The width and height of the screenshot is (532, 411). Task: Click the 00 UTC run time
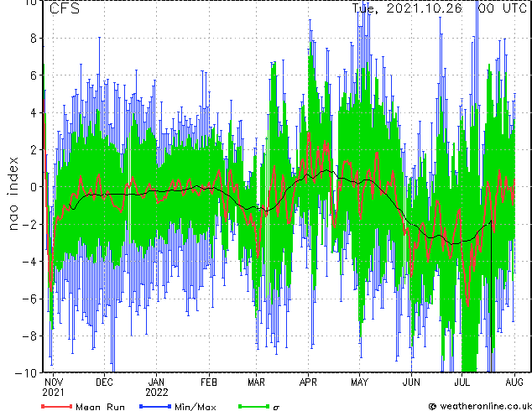502,8
